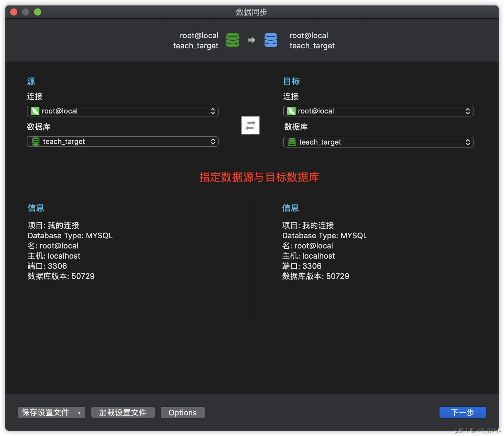Click target 项目: 我的连接 line
Viewport: 504px width, 436px height.
(308, 225)
